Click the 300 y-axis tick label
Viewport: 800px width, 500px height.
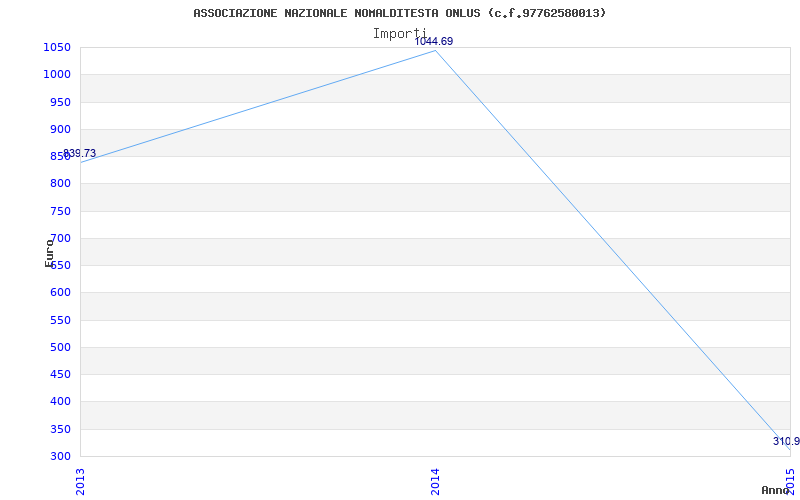click(60, 457)
